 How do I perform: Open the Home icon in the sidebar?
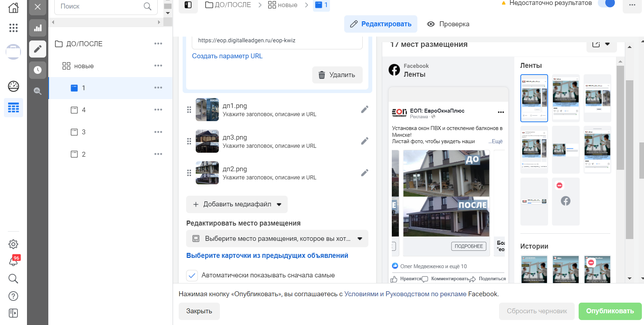pos(13,7)
